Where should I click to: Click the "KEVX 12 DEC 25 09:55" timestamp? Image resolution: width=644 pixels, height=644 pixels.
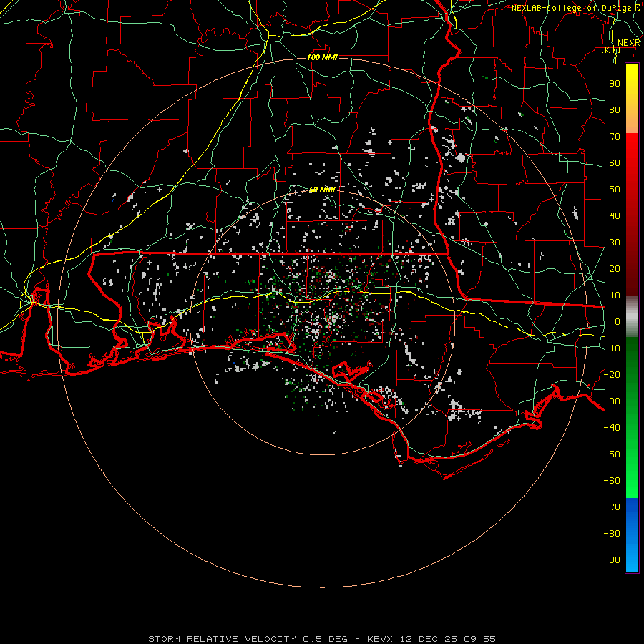tap(431, 639)
